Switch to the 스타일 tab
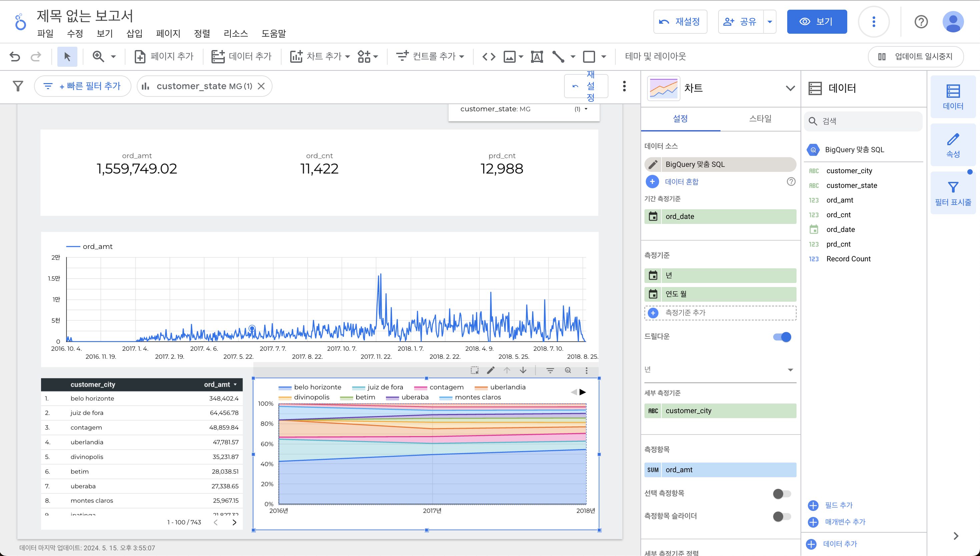The width and height of the screenshot is (980, 556). click(x=760, y=119)
